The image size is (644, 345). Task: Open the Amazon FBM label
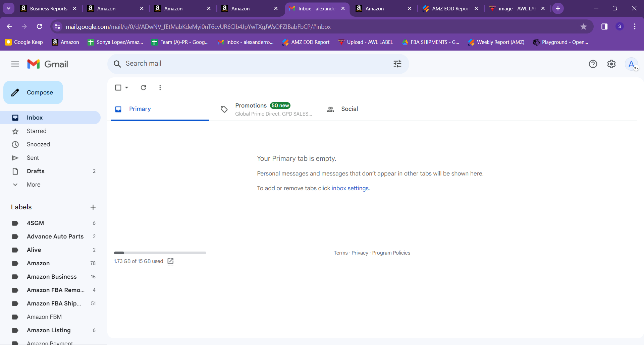point(50,317)
